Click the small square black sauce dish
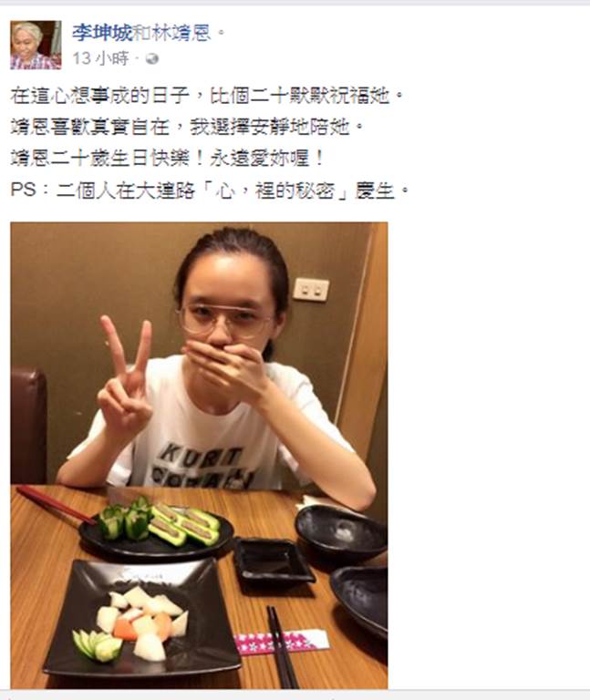Screen dimensions: 590x700 274,561
